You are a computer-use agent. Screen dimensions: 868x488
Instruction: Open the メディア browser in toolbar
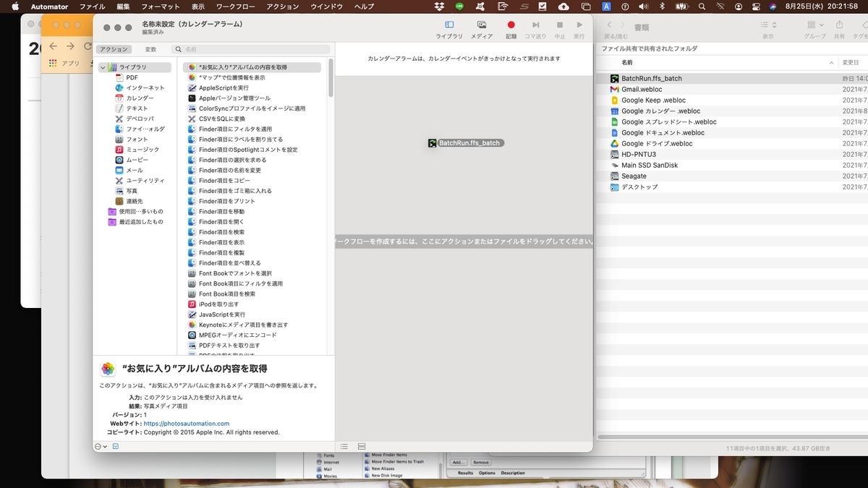482,29
